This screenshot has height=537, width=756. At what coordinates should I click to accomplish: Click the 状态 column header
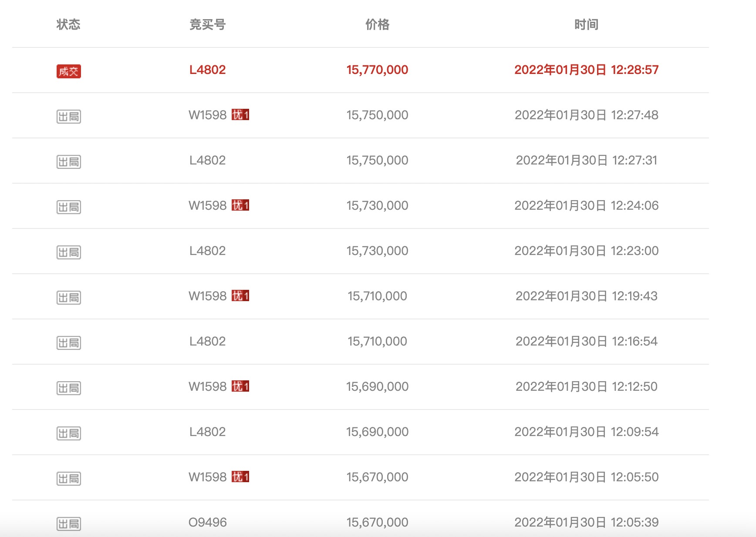pos(68,24)
